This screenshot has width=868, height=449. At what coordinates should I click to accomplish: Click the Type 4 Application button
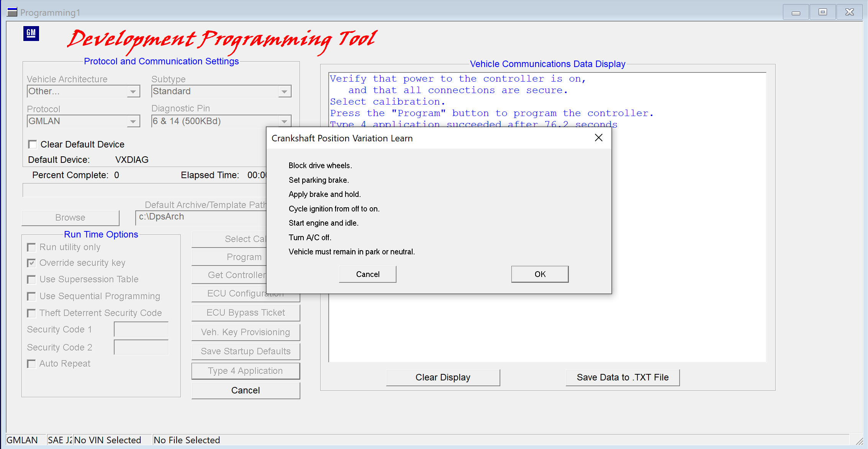coord(246,371)
